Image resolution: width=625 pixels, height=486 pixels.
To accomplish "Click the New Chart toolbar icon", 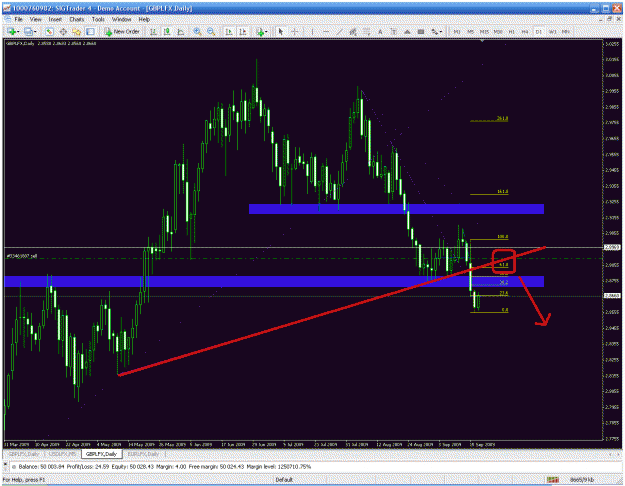I will (12, 32).
